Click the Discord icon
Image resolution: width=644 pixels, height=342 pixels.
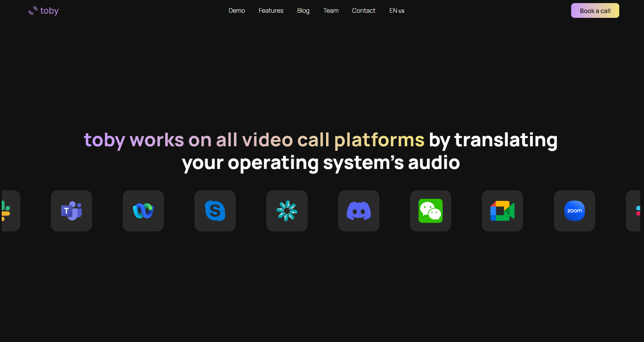[359, 211]
